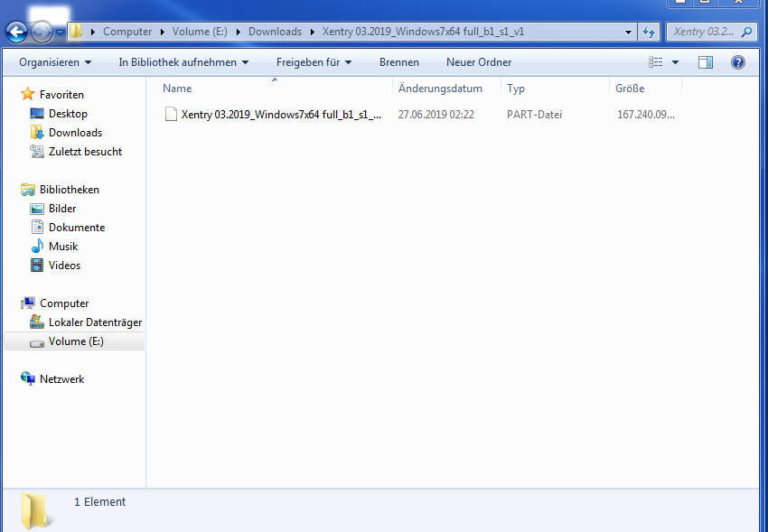
Task: Select Computer in the navigation pane
Action: click(x=64, y=303)
